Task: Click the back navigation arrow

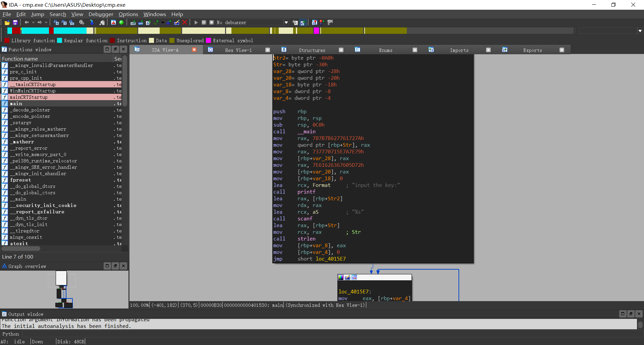Action: point(26,22)
